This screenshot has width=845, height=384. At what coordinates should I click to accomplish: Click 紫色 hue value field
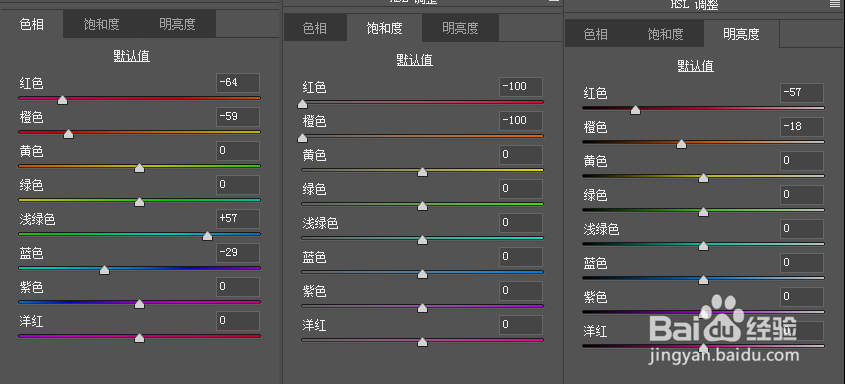click(238, 287)
